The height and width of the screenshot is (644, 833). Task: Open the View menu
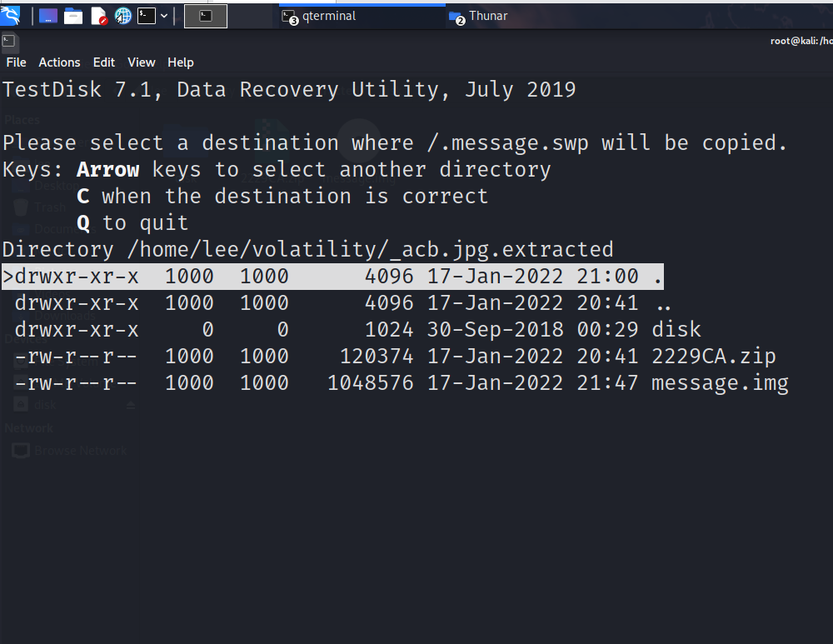142,62
